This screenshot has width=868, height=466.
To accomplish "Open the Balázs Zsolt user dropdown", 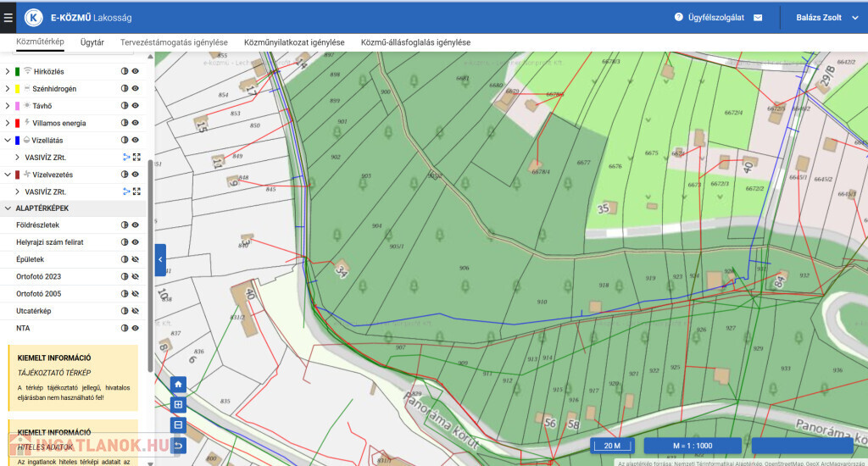I will (x=819, y=17).
